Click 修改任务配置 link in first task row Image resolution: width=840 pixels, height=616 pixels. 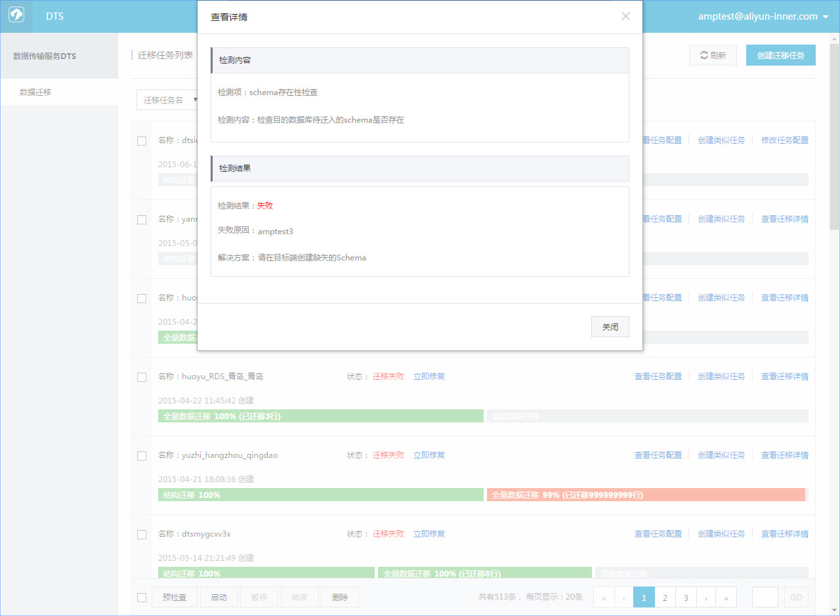[785, 140]
